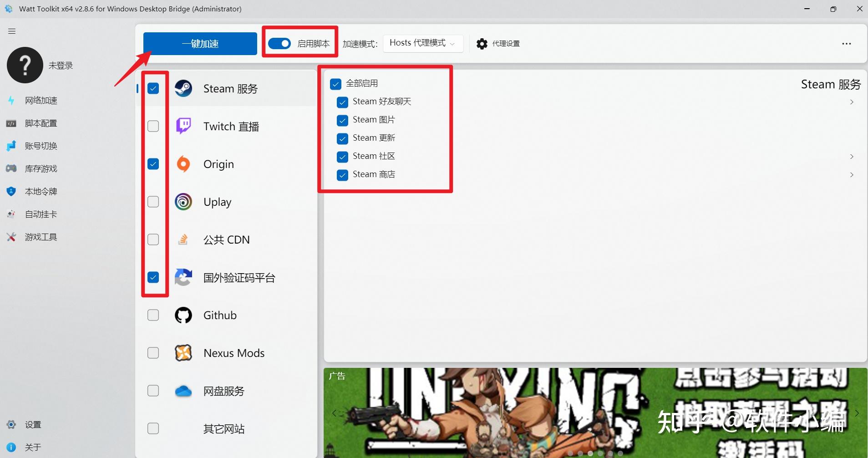Open the Hosts 代理模式 dropdown
The height and width of the screenshot is (458, 868).
pyautogui.click(x=423, y=43)
